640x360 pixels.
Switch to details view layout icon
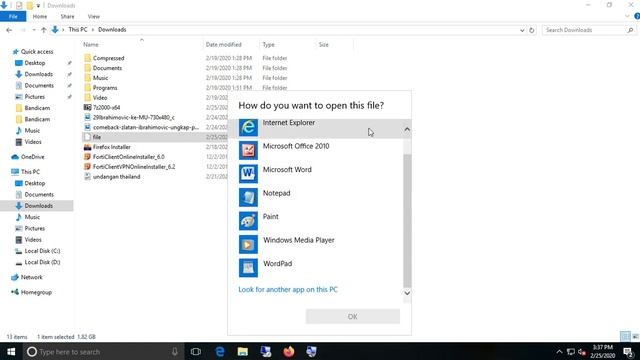tap(625, 336)
